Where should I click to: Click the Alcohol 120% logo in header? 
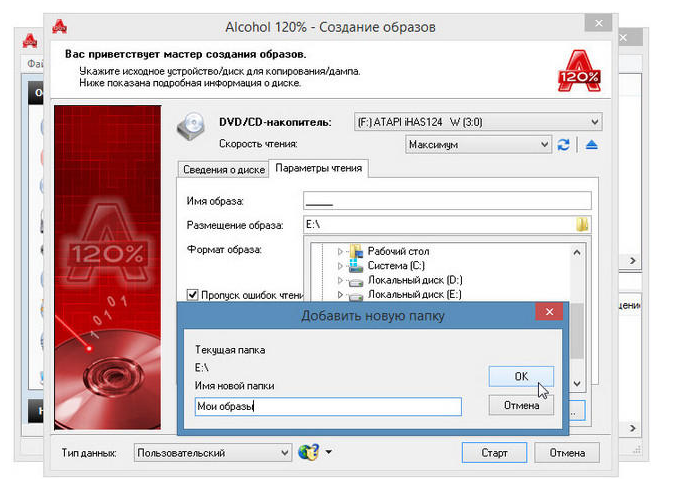[579, 70]
